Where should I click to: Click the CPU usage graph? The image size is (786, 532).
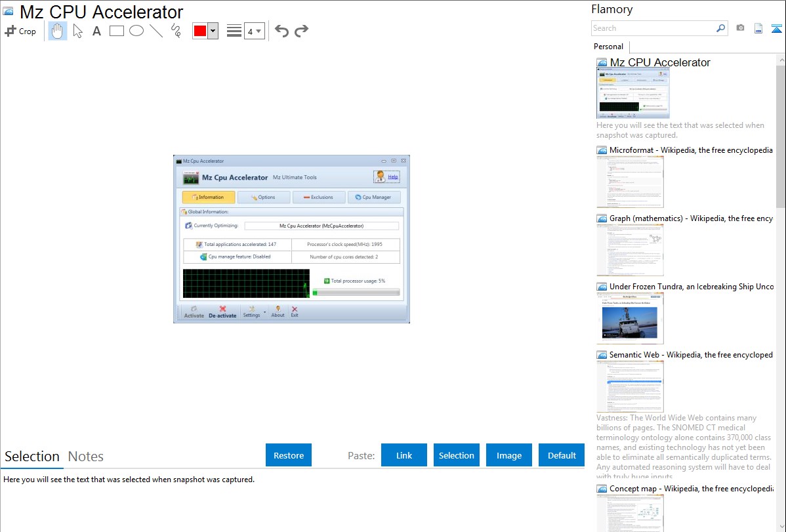click(246, 283)
